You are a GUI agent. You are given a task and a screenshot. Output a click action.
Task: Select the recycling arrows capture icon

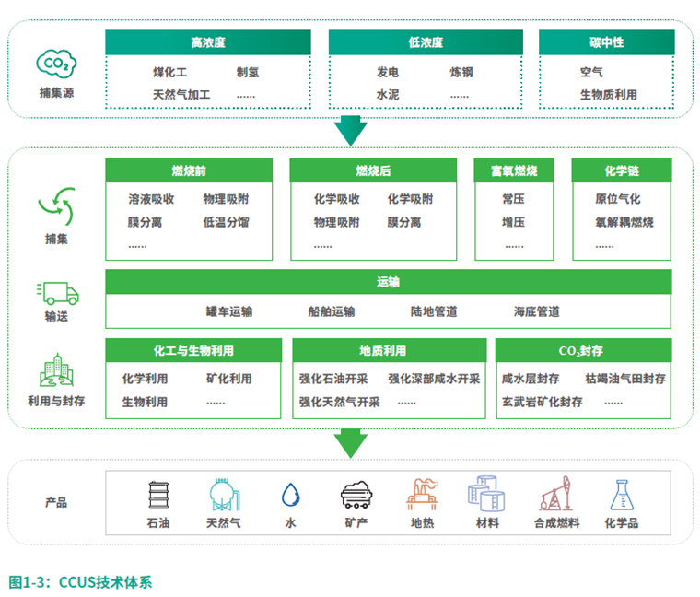56,206
